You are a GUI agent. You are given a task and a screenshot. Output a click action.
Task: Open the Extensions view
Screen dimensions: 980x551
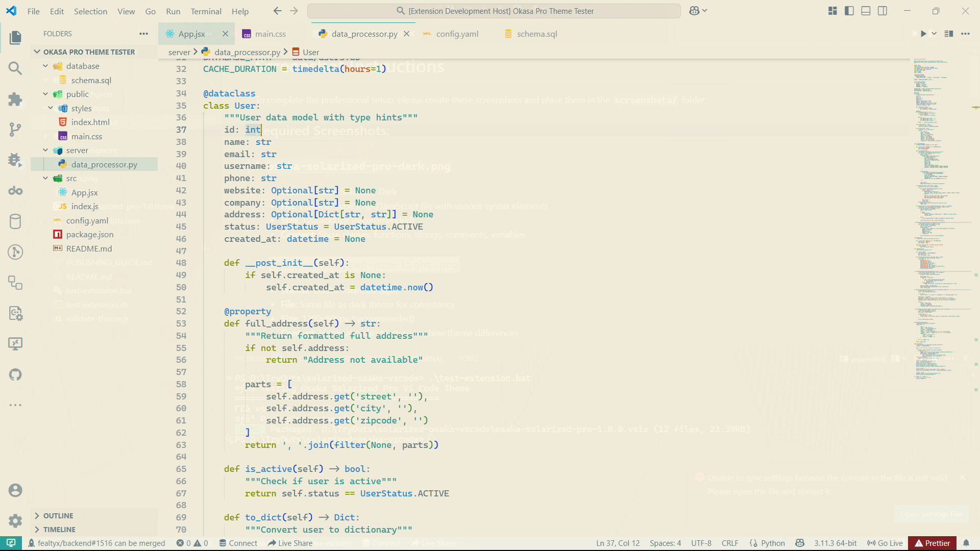pyautogui.click(x=15, y=99)
